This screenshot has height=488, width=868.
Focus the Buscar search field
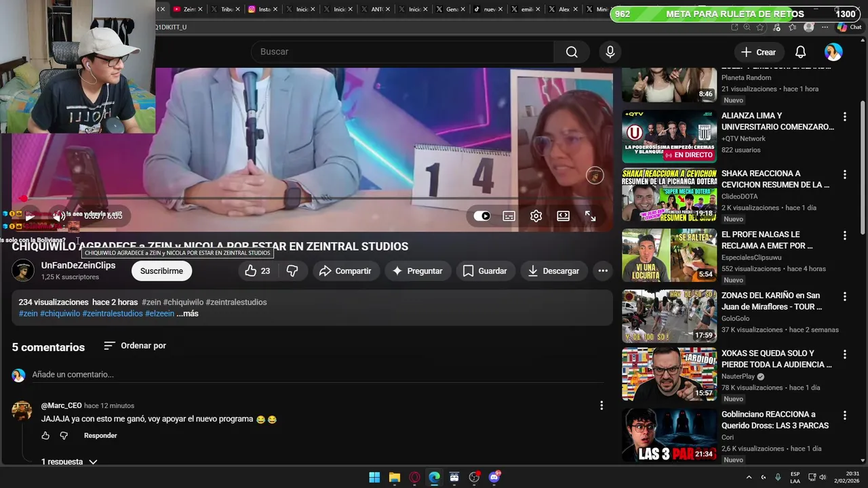point(402,52)
